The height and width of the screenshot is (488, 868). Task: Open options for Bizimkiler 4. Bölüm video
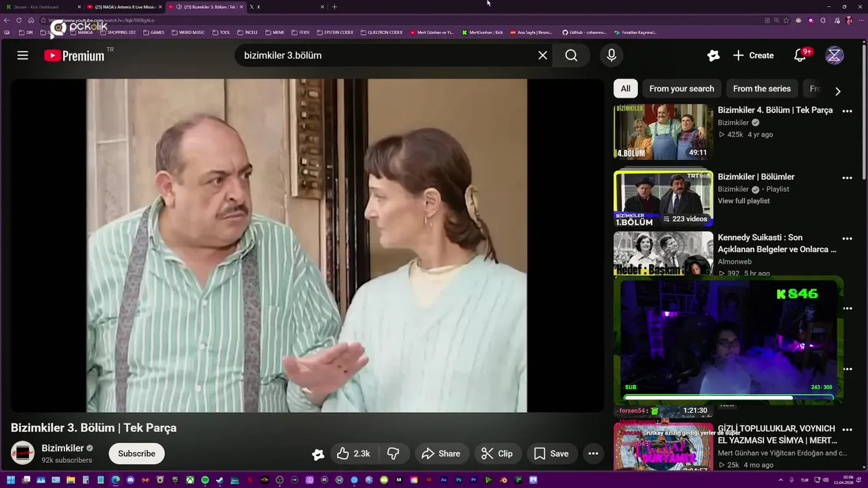(x=847, y=111)
